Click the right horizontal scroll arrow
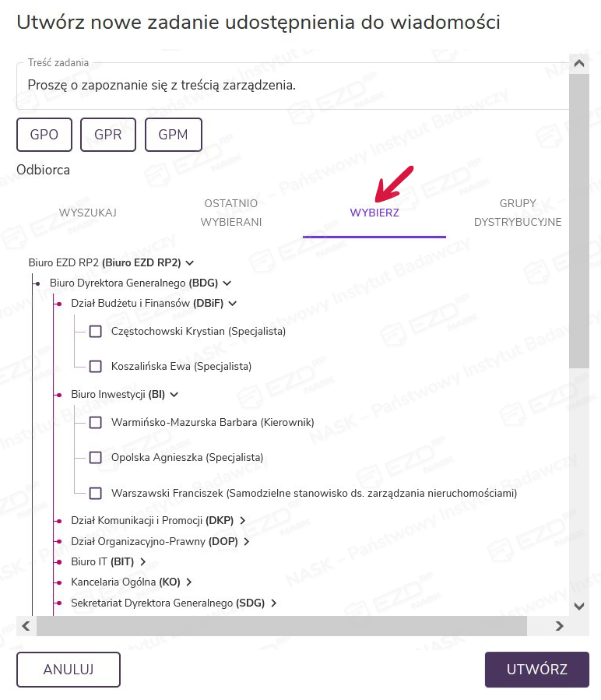Viewport: 601px width, 700px height. click(x=559, y=625)
